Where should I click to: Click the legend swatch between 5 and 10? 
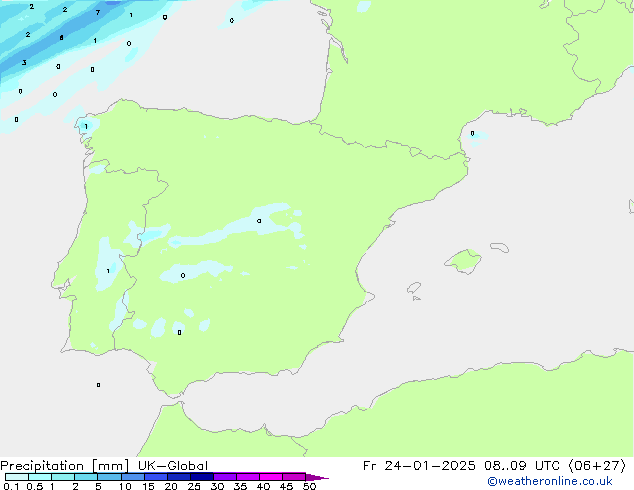click(x=109, y=477)
